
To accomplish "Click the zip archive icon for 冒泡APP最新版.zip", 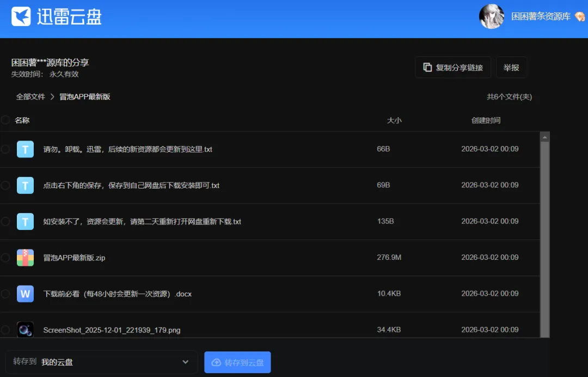I will pyautogui.click(x=25, y=258).
